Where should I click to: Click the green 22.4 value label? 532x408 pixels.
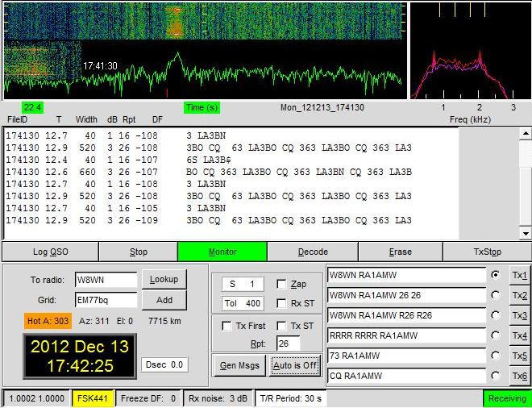[x=32, y=107]
